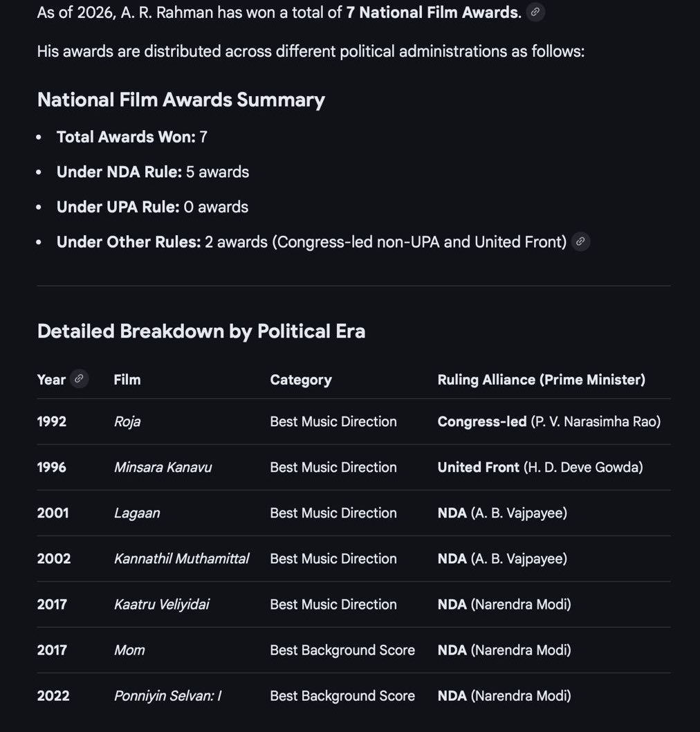700x732 pixels.
Task: Click the Kannathil Muthamittal film title
Action: click(181, 559)
